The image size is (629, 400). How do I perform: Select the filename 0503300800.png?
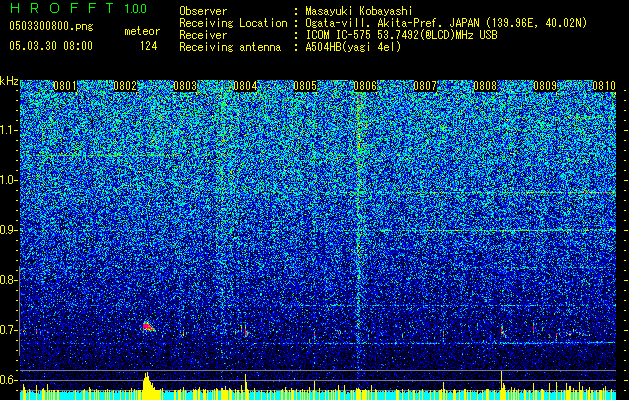[51, 27]
